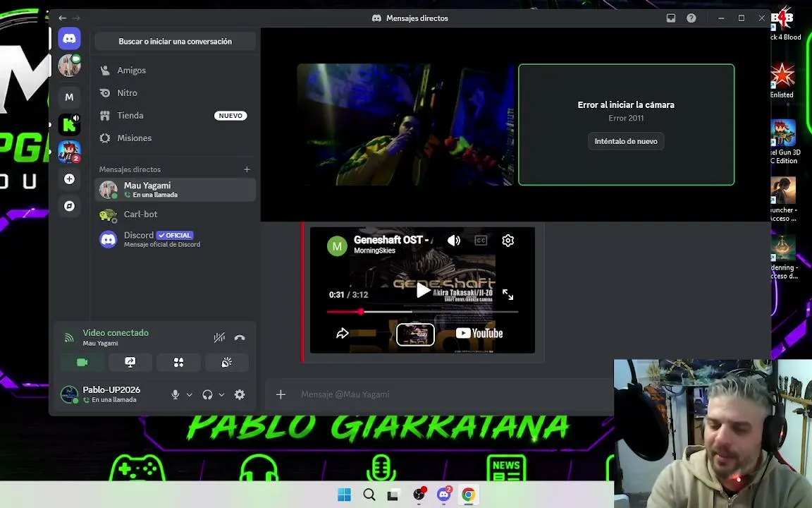Open attachment plus button in message bar
Image resolution: width=812 pixels, height=508 pixels.
pos(281,394)
